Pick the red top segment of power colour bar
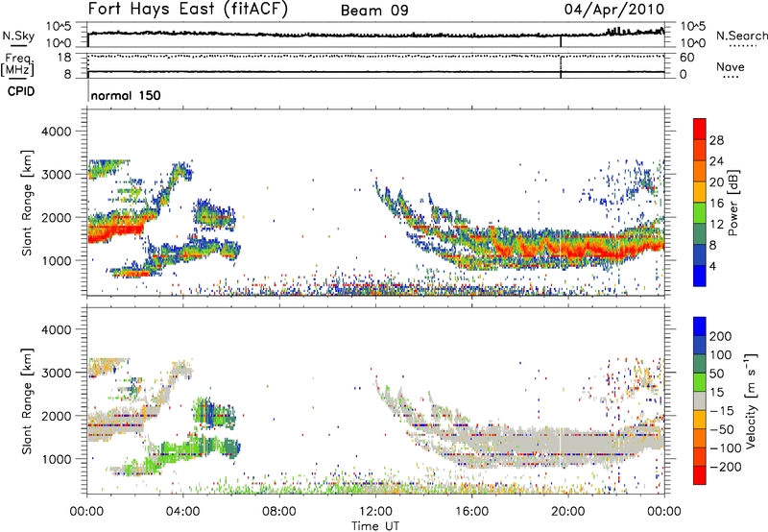Image resolution: width=768 pixels, height=532 pixels. point(700,130)
